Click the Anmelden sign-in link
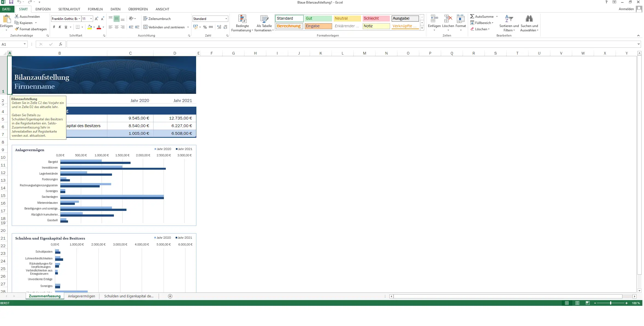The height and width of the screenshot is (326, 644). click(x=626, y=9)
